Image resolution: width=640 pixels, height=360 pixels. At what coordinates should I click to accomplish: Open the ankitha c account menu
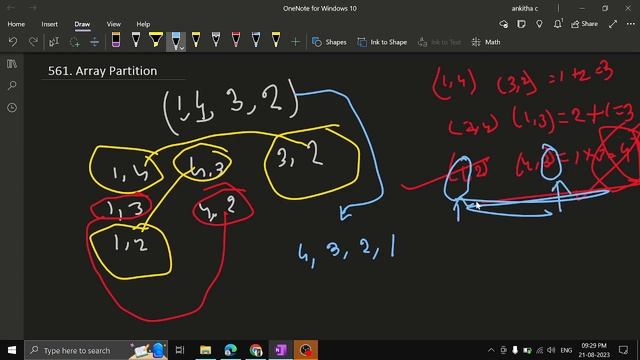tap(525, 8)
